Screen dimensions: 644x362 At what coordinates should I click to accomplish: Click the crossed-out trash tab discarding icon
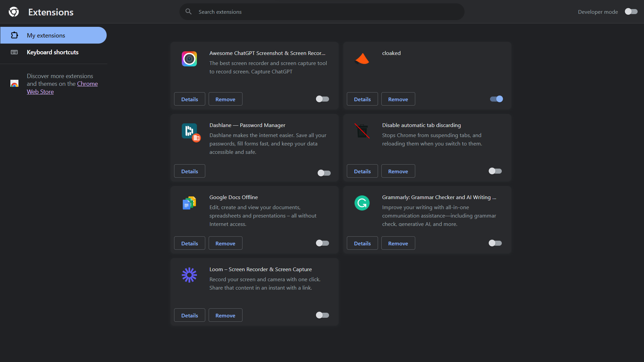(x=362, y=131)
